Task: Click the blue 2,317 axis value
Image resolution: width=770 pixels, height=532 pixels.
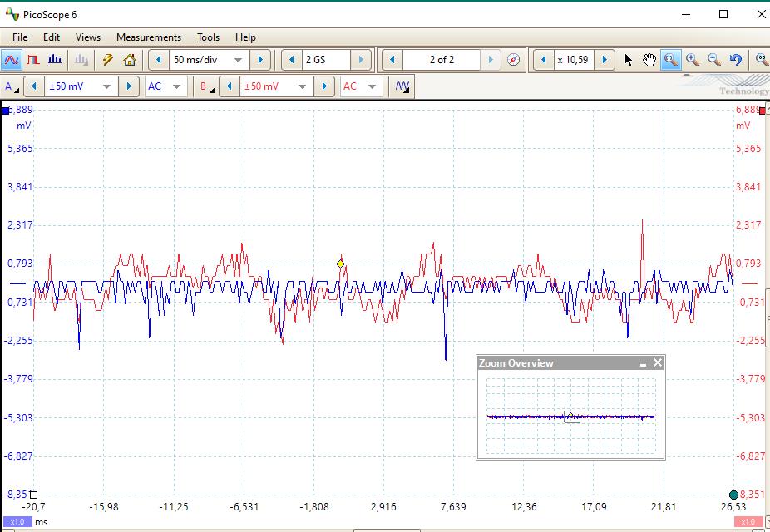Action: pyautogui.click(x=20, y=224)
